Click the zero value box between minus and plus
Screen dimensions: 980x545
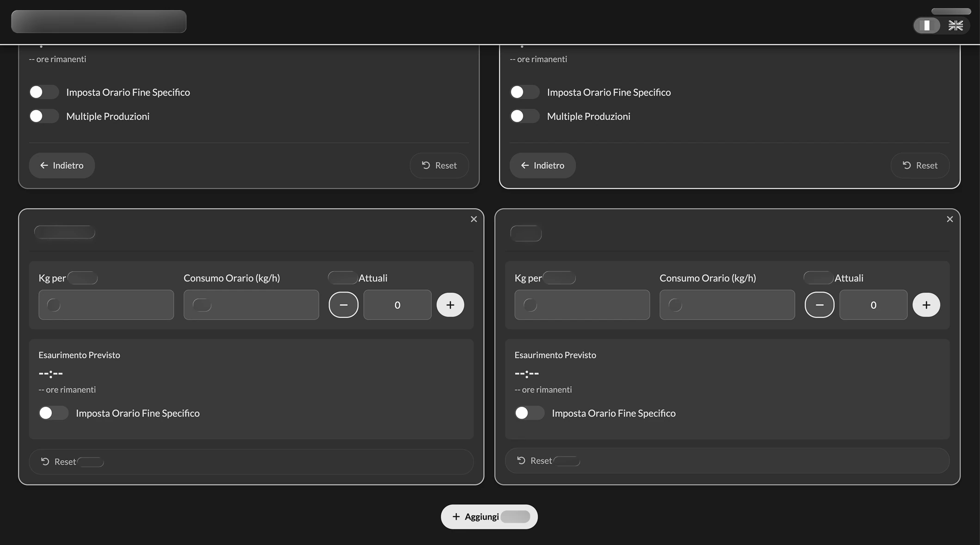397,305
